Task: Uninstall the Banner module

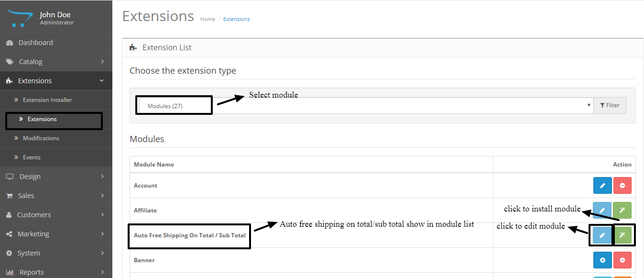Action: 622,260
